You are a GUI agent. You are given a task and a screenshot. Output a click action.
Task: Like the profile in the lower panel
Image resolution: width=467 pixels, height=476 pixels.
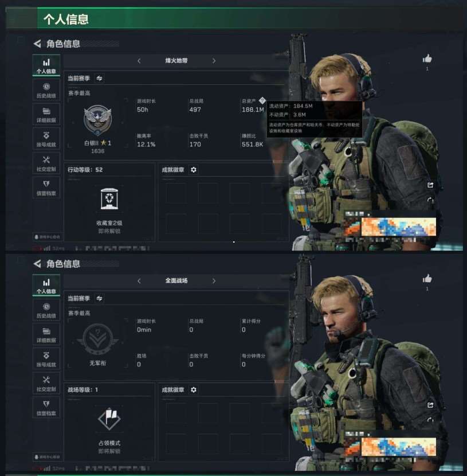pyautogui.click(x=427, y=278)
